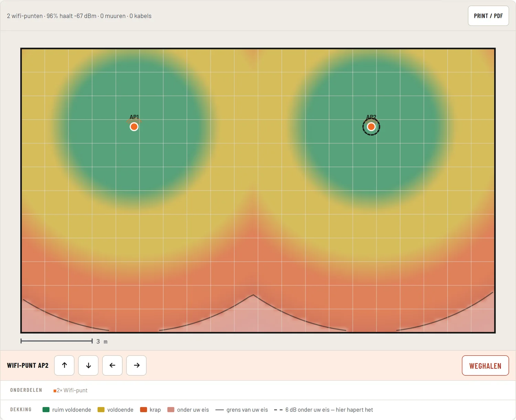The image size is (516, 420).
Task: Shift AP2 left with the left arrow
Action: 112,365
